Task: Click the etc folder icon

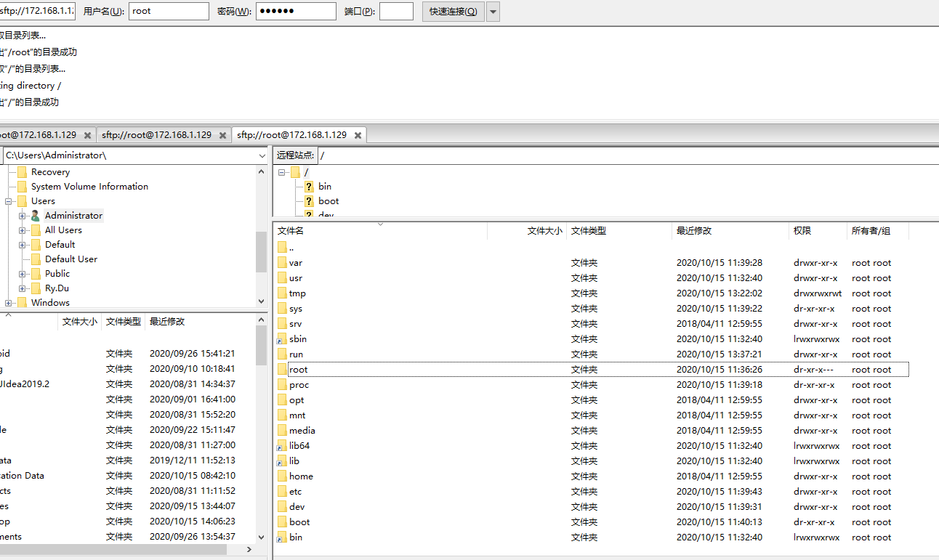Action: [283, 492]
